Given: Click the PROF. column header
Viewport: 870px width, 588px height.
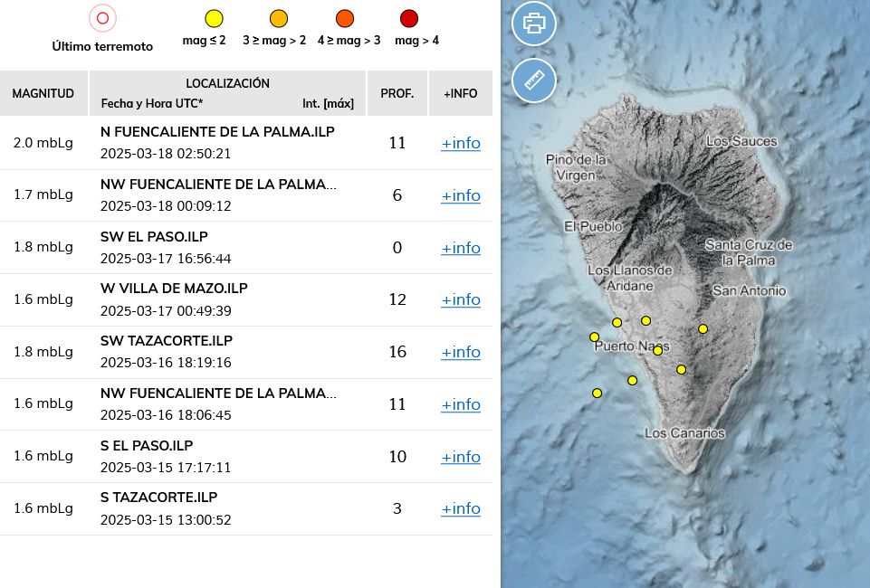Looking at the screenshot, I should click(x=397, y=93).
